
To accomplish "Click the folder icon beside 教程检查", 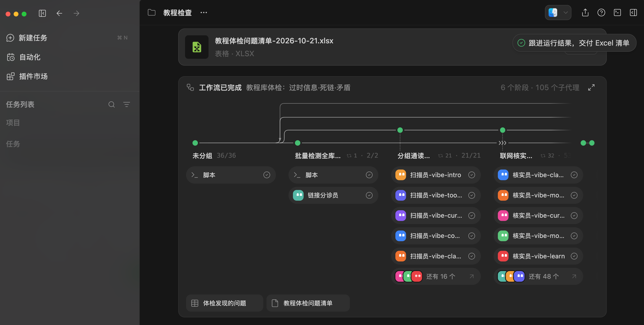I will pyautogui.click(x=152, y=12).
